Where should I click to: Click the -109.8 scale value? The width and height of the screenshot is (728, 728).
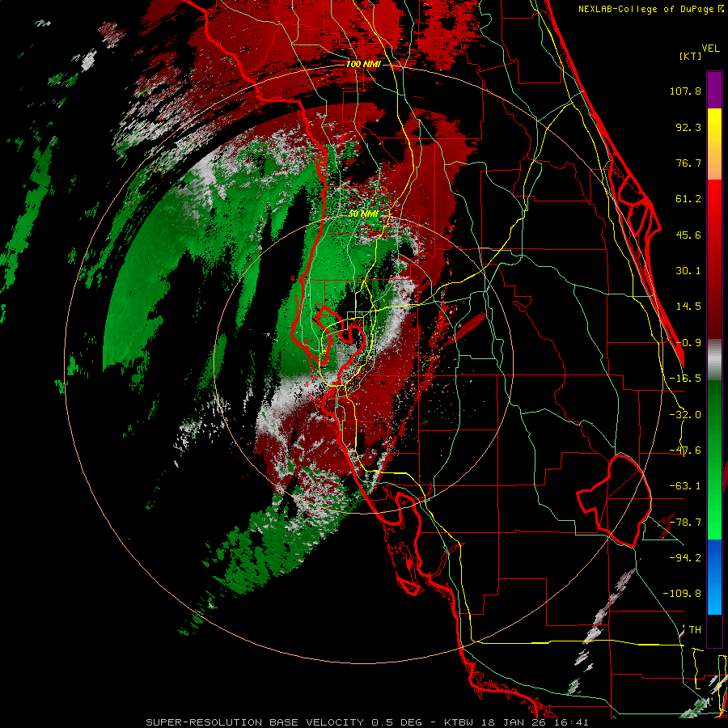coord(682,594)
